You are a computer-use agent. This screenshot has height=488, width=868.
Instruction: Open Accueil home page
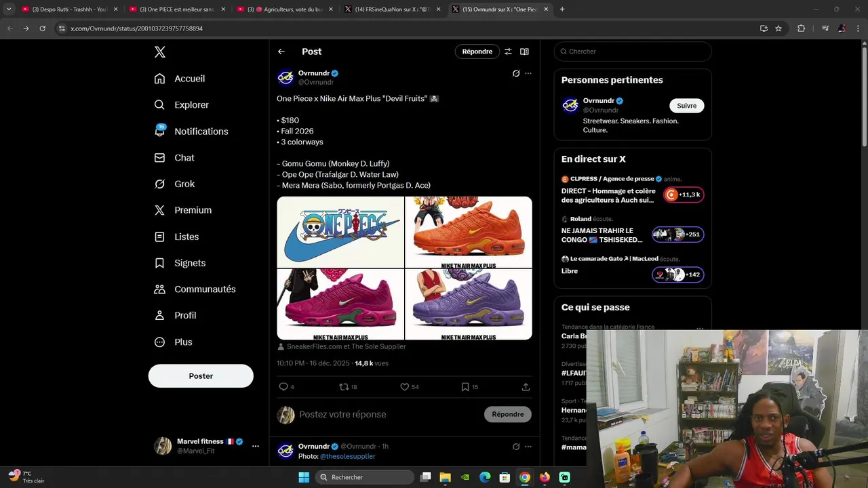point(180,79)
